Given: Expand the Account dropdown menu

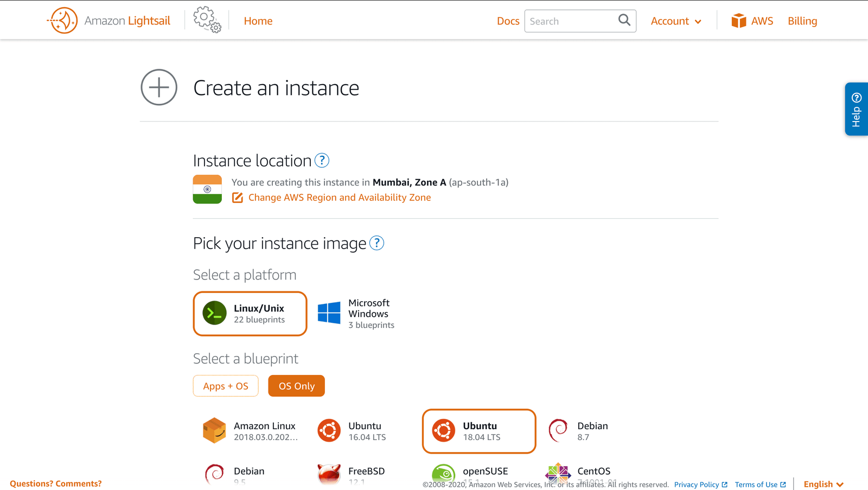Looking at the screenshot, I should click(x=676, y=21).
